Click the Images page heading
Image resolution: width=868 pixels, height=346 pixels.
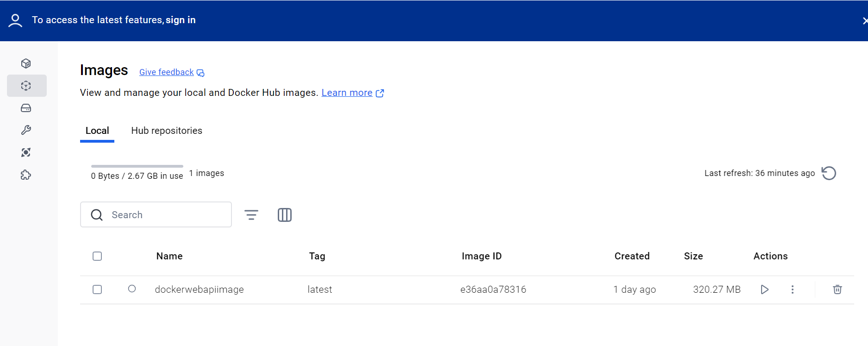(104, 70)
